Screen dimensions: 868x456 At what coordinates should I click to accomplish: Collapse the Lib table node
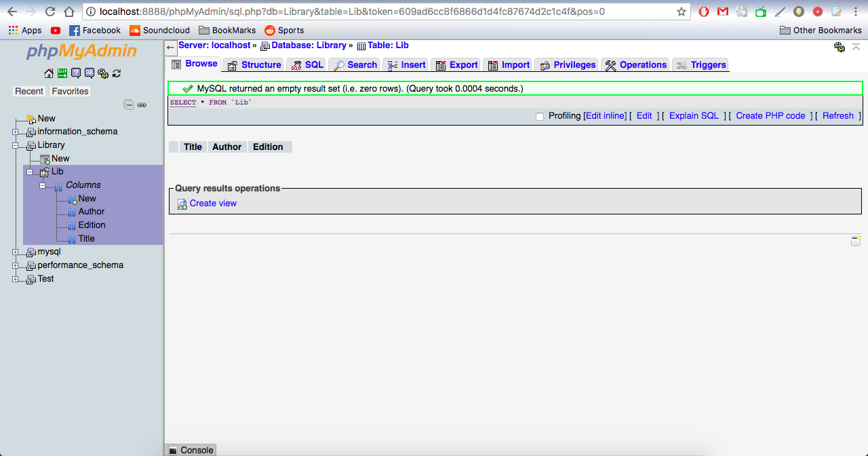[29, 172]
